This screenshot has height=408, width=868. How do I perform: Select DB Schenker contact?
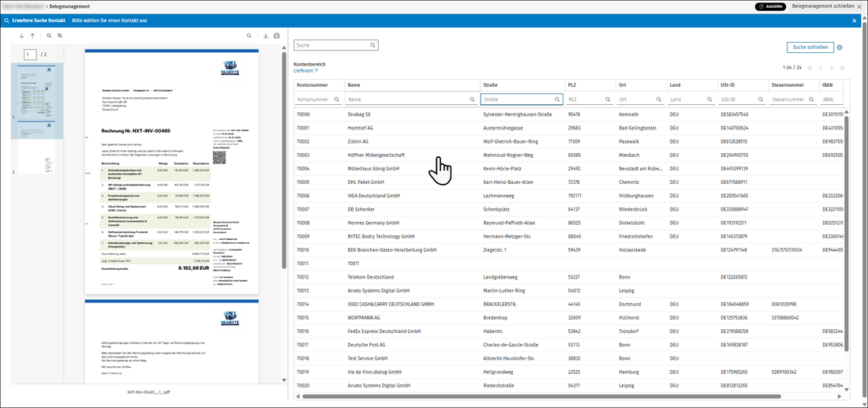[568, 209]
